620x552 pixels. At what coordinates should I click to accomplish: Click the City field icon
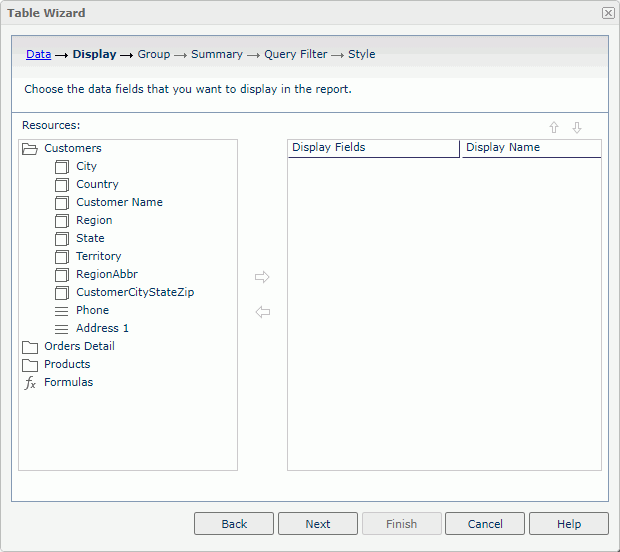pos(62,167)
